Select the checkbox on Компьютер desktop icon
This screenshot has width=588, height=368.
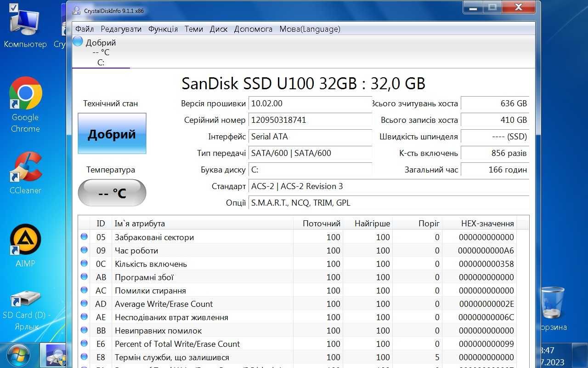(x=13, y=8)
